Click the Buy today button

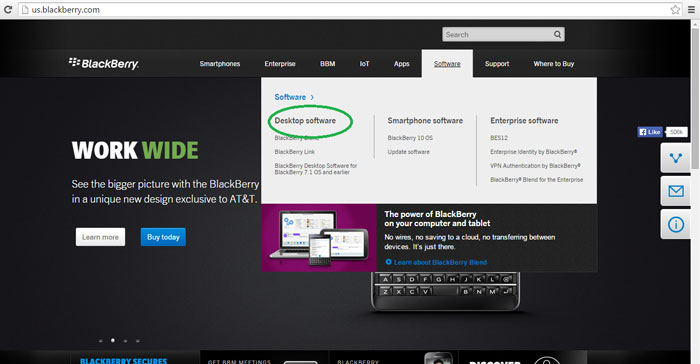(163, 237)
